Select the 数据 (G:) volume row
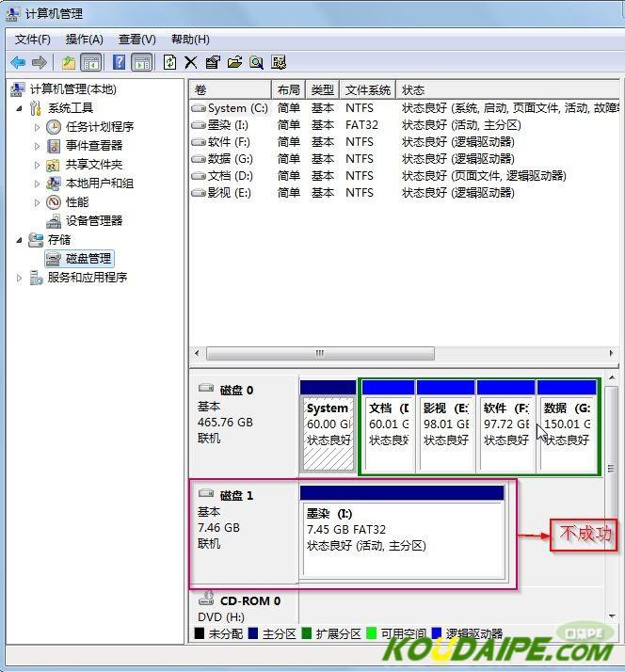Image resolution: width=625 pixels, height=672 pixels. pyautogui.click(x=404, y=159)
